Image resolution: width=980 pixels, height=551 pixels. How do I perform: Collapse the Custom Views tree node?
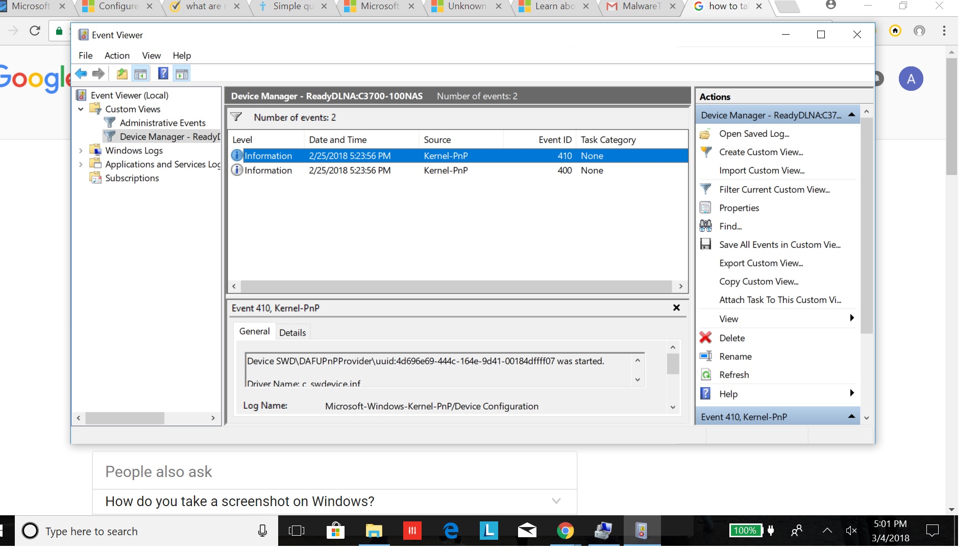[x=81, y=109]
